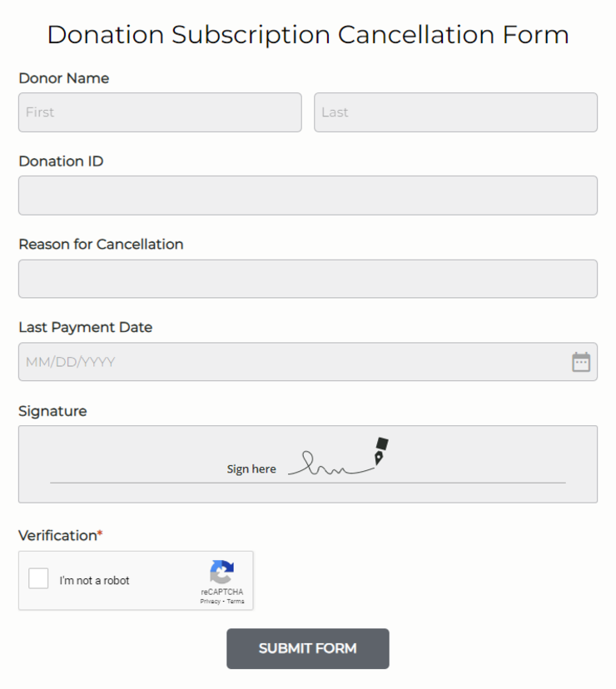The width and height of the screenshot is (616, 689).
Task: Click the Donation Subscription Cancellation Form title
Action: (307, 35)
